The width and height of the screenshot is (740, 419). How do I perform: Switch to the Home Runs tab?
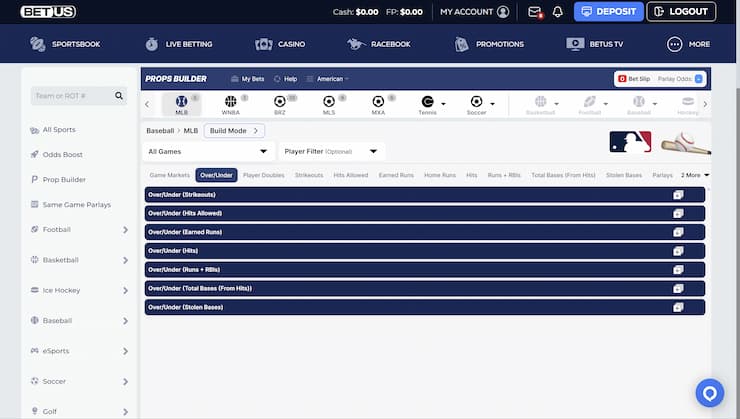tap(440, 175)
